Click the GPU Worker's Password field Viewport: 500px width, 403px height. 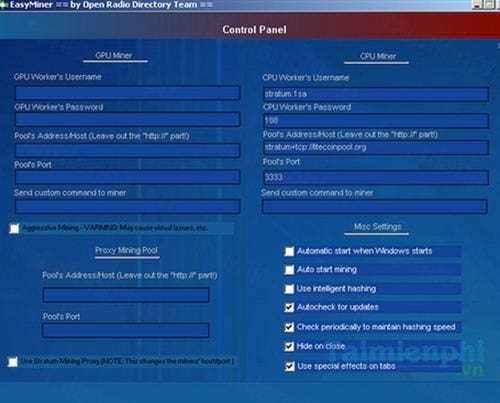point(127,120)
